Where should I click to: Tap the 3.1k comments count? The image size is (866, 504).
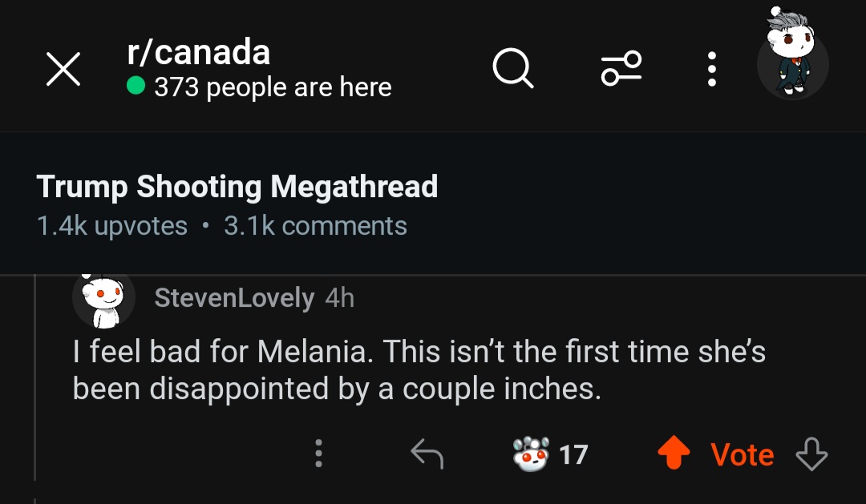[315, 226]
